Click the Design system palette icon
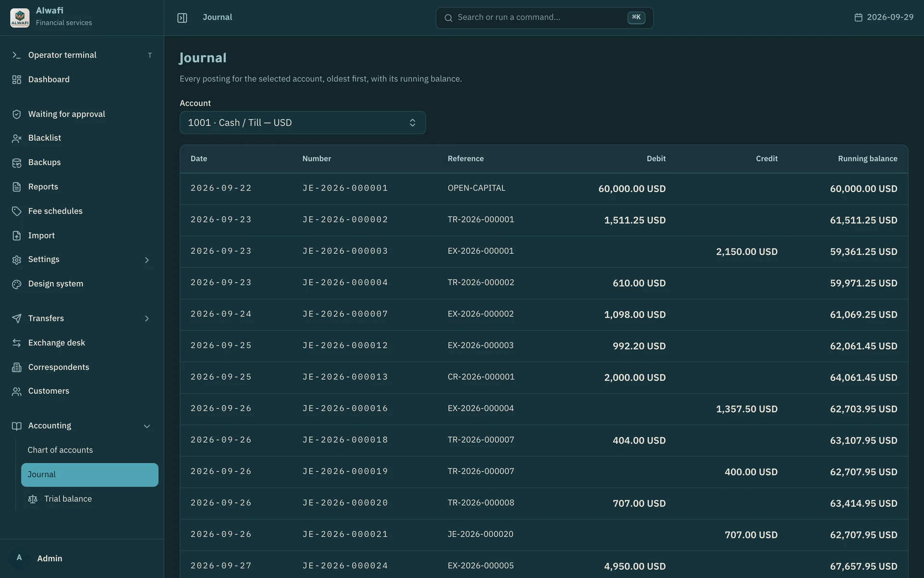Screen dimensions: 924x578 pyautogui.click(x=16, y=284)
